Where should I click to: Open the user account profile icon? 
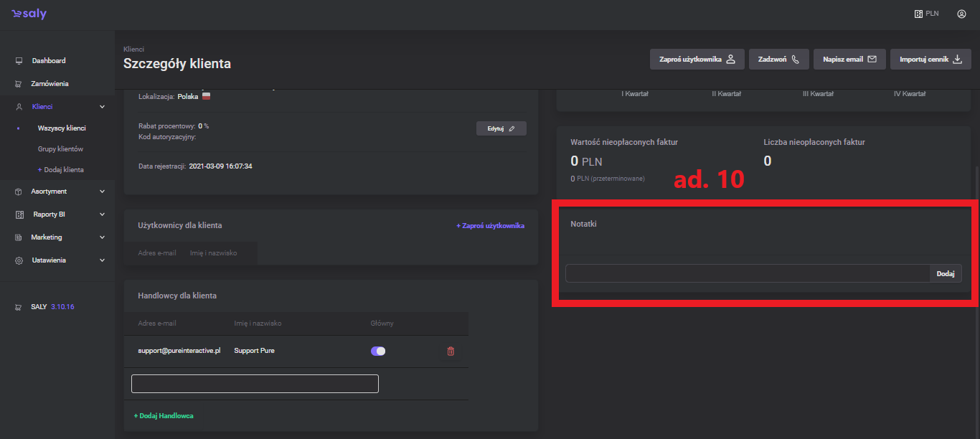click(x=961, y=14)
